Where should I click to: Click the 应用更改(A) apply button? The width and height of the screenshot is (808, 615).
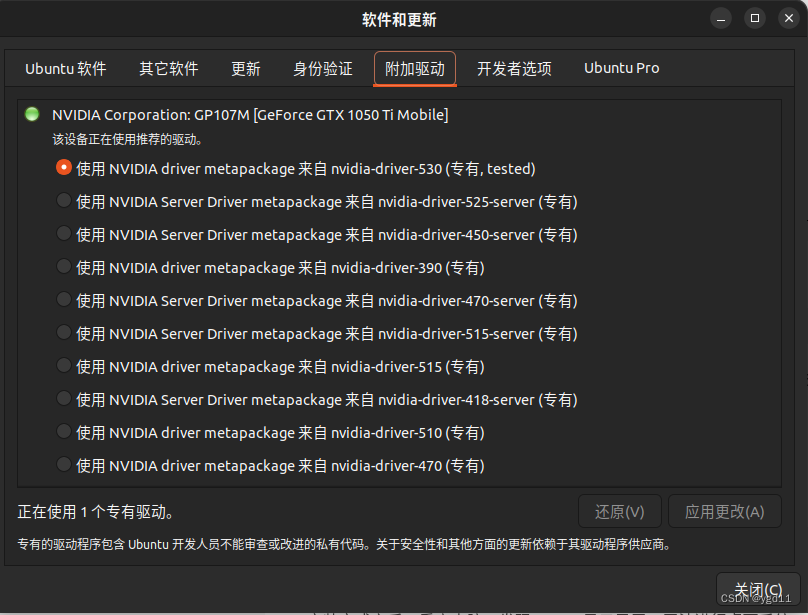725,511
